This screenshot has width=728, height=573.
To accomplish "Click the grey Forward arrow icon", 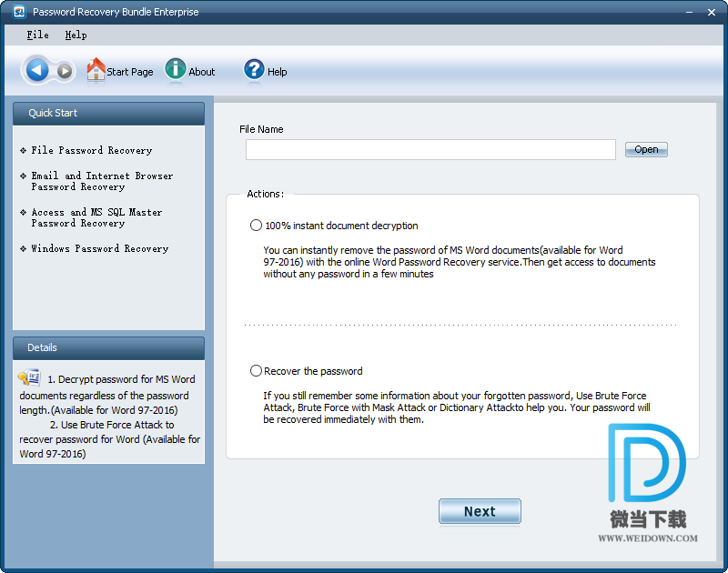I will [x=65, y=71].
